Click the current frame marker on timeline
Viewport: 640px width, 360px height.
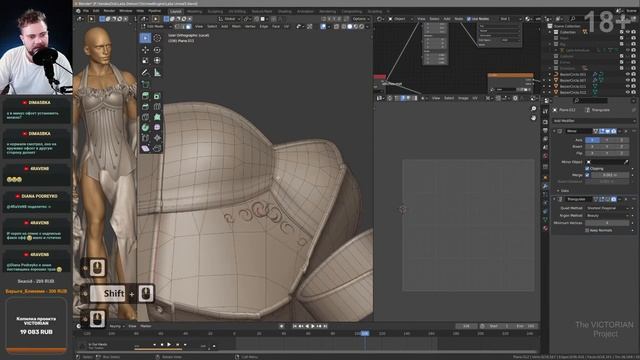tap(364, 333)
